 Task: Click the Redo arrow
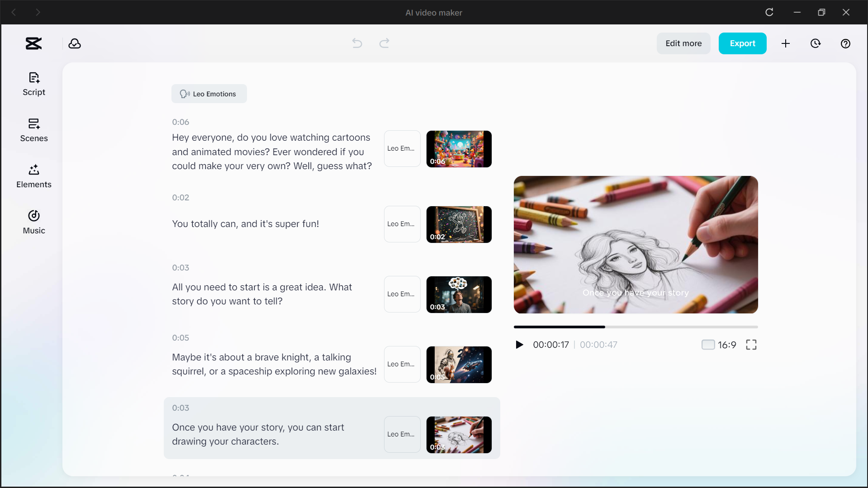[x=384, y=43]
